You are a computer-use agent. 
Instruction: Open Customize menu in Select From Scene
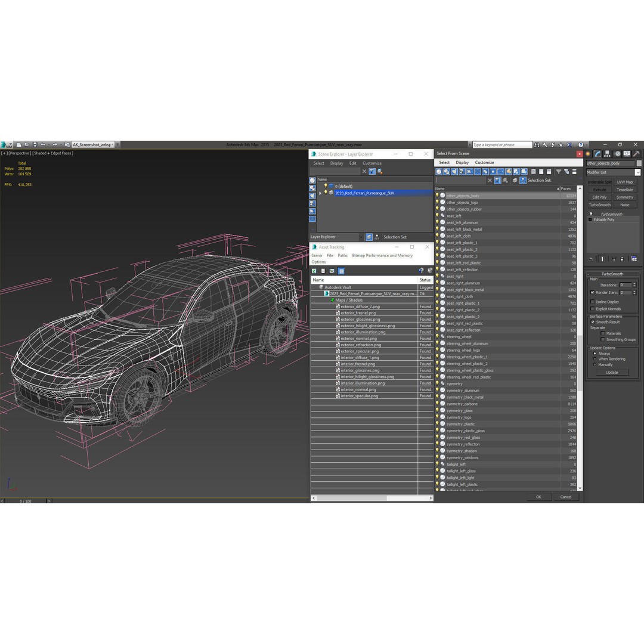(485, 163)
